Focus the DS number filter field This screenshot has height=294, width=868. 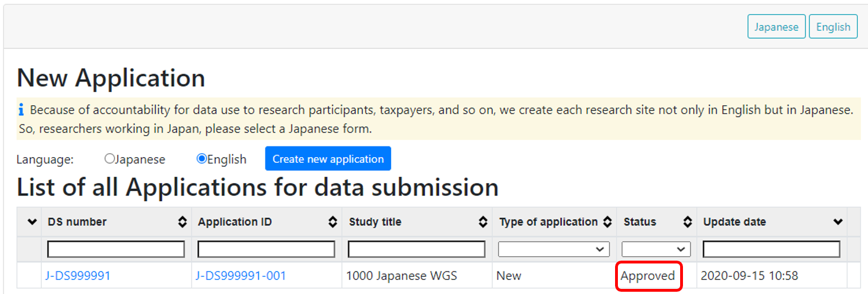coord(116,249)
